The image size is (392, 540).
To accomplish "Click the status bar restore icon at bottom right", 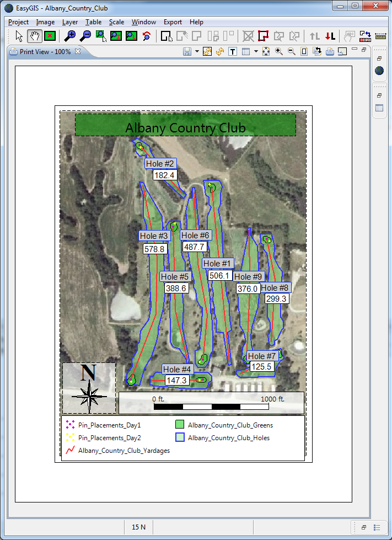I will 364,527.
